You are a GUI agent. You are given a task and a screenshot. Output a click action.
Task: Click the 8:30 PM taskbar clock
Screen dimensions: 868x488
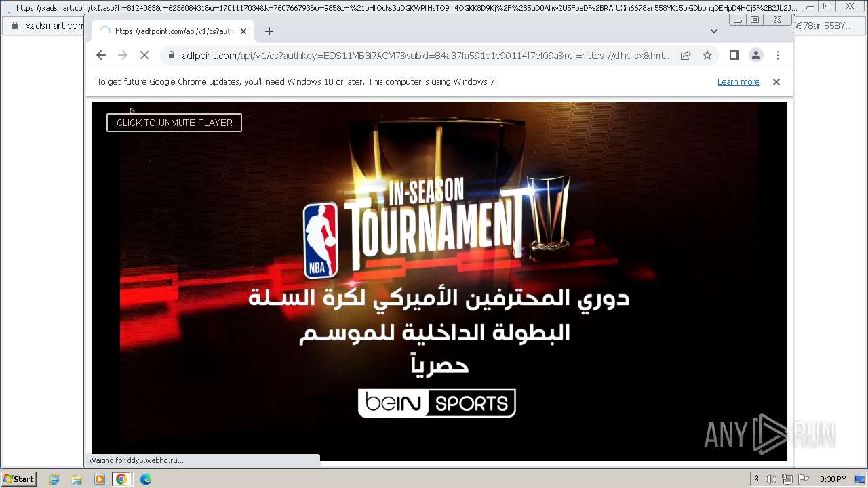coord(833,479)
